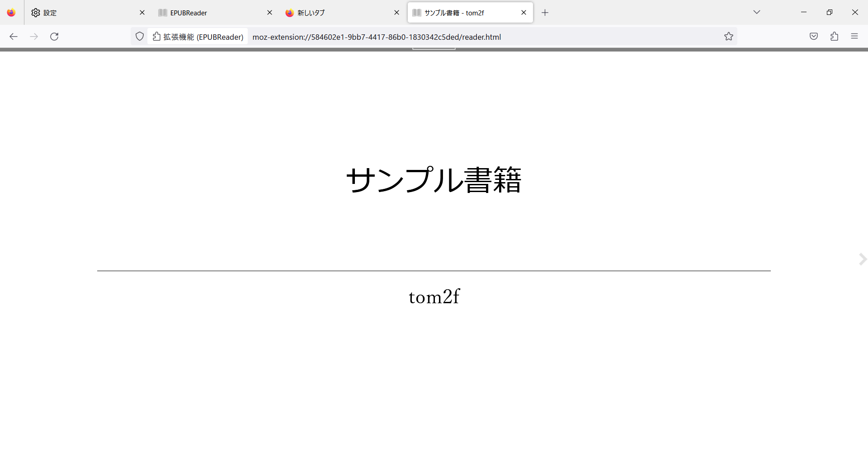Open a new tab with the plus button

(x=545, y=12)
